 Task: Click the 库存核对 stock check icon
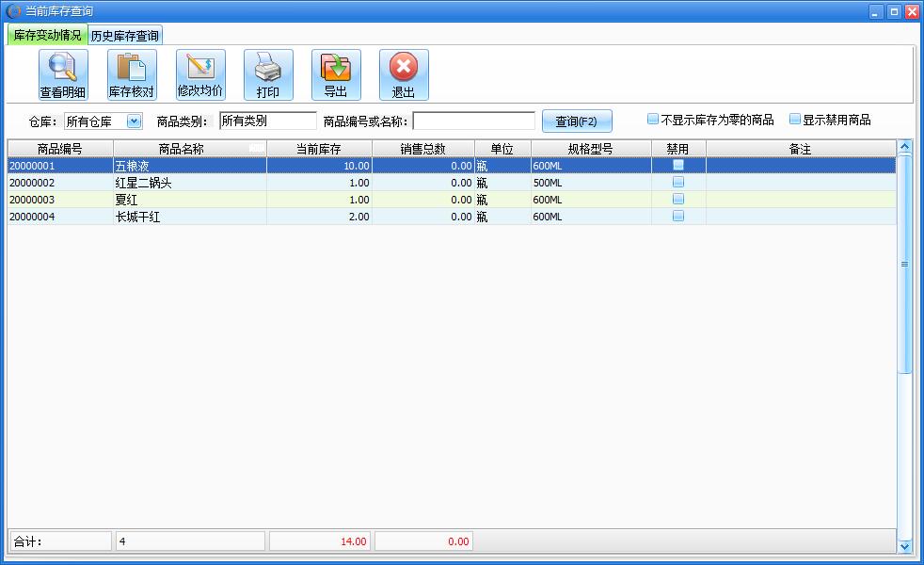[132, 75]
